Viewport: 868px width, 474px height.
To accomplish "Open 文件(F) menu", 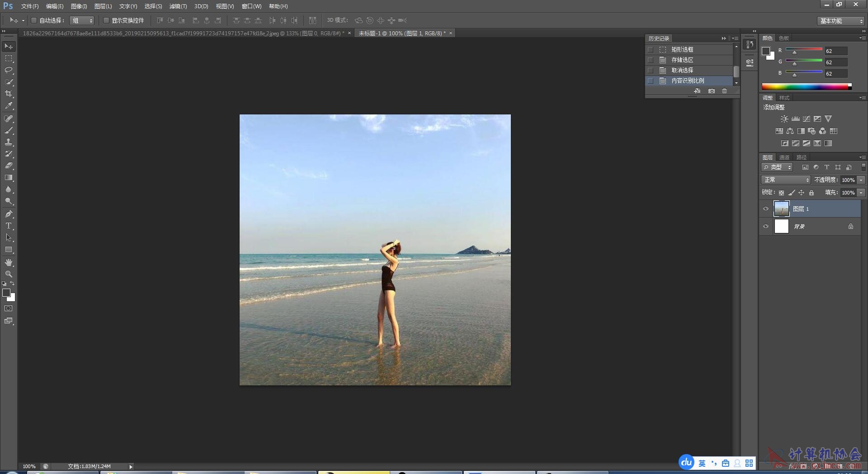I will coord(30,6).
